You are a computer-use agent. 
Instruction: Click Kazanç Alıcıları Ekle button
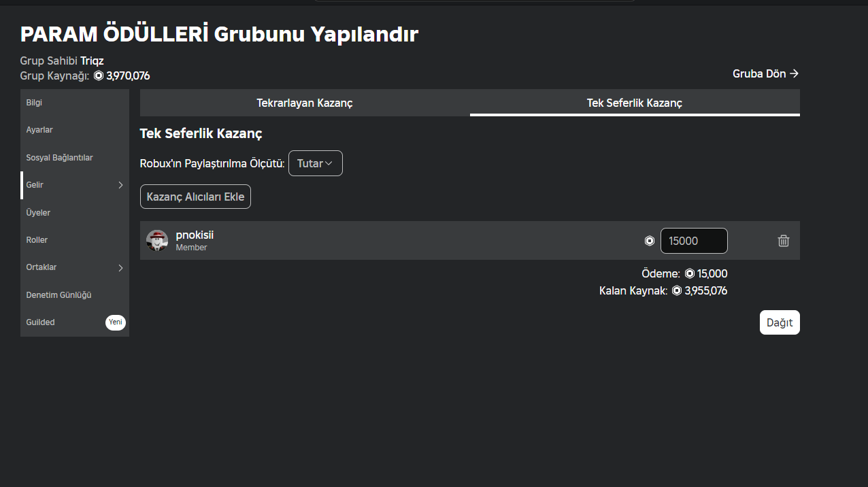click(195, 197)
